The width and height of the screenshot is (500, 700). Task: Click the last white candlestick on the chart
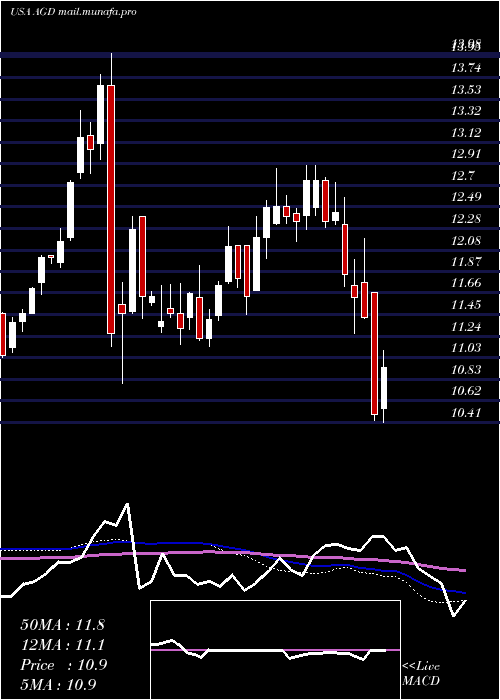(x=383, y=388)
